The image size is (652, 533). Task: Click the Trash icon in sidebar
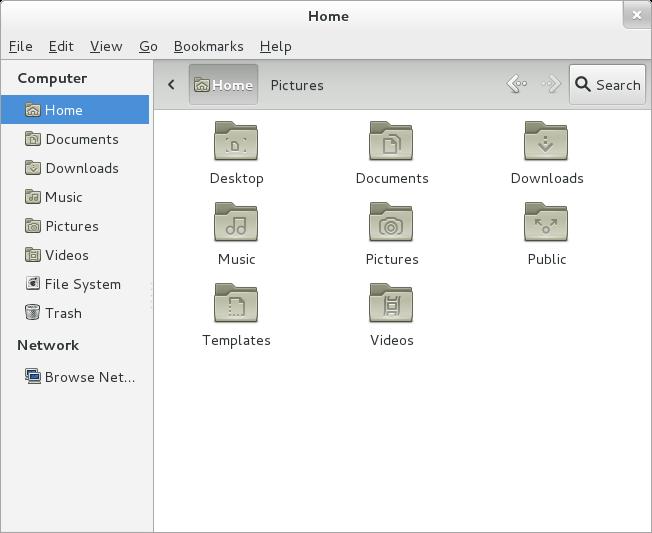coord(33,313)
